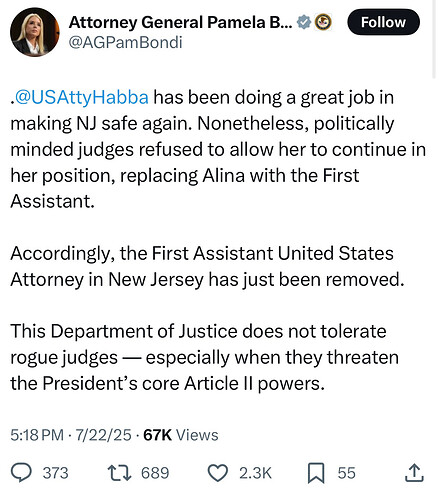Click the 55 bookmarks count
The image size is (439, 500).
pyautogui.click(x=346, y=473)
